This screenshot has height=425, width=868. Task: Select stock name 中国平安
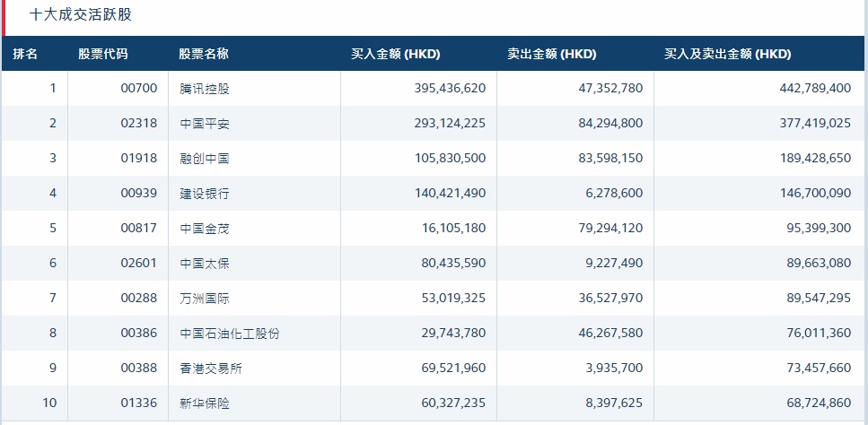(x=205, y=123)
